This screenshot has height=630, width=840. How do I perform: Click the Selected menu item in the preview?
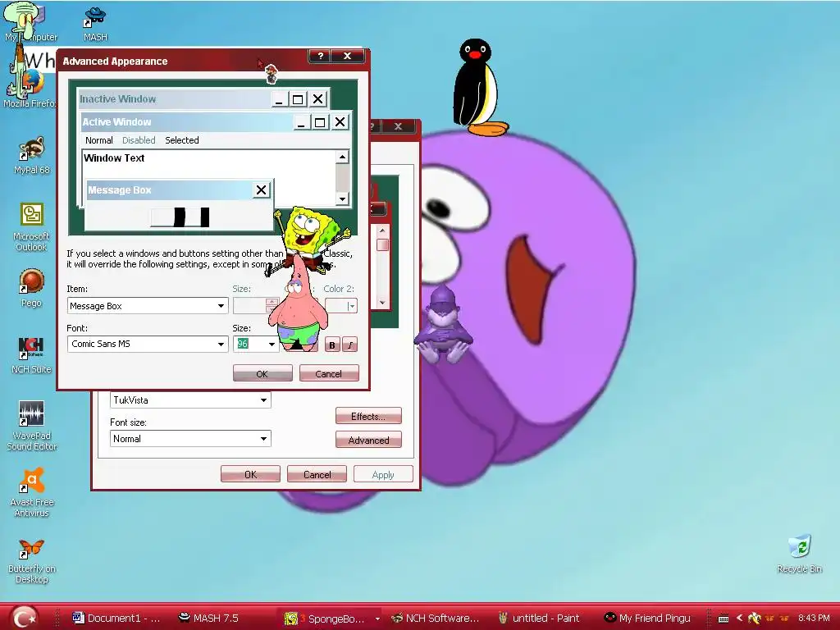click(182, 140)
